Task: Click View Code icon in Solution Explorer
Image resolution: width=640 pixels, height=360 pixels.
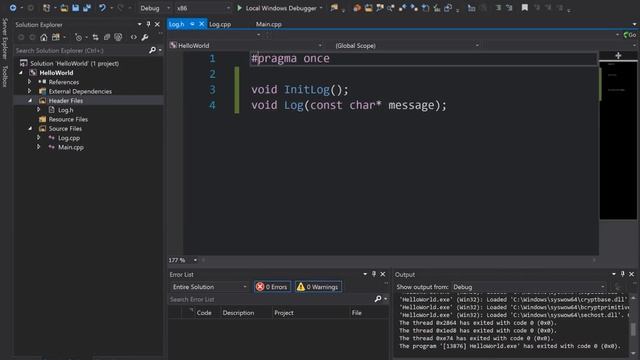Action: (133, 38)
